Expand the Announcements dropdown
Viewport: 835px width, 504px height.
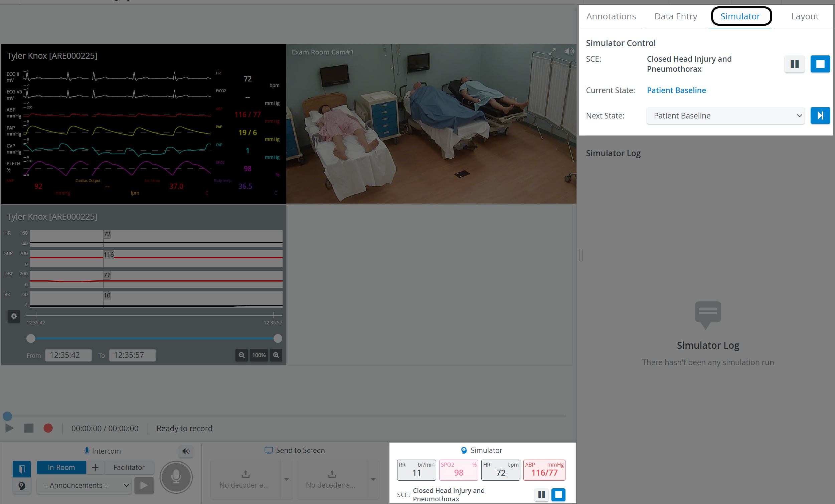(84, 485)
